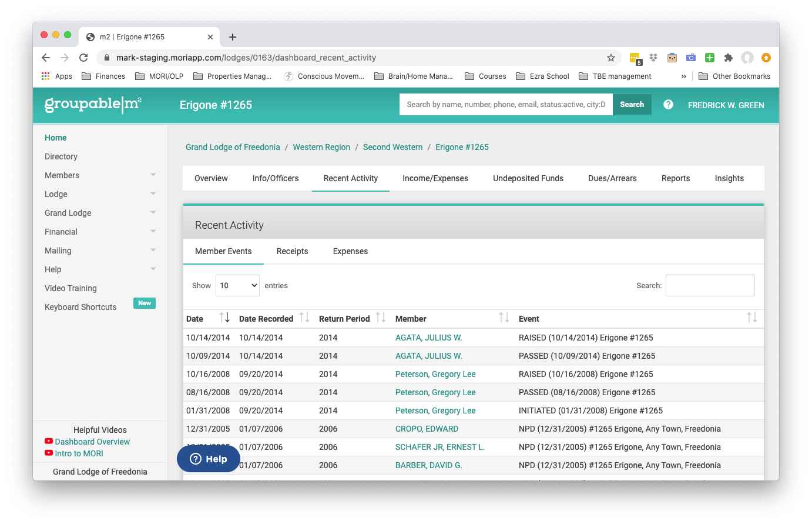Screen dimensions: 812x524
Task: Switch to the Receipts tab
Action: coord(292,251)
